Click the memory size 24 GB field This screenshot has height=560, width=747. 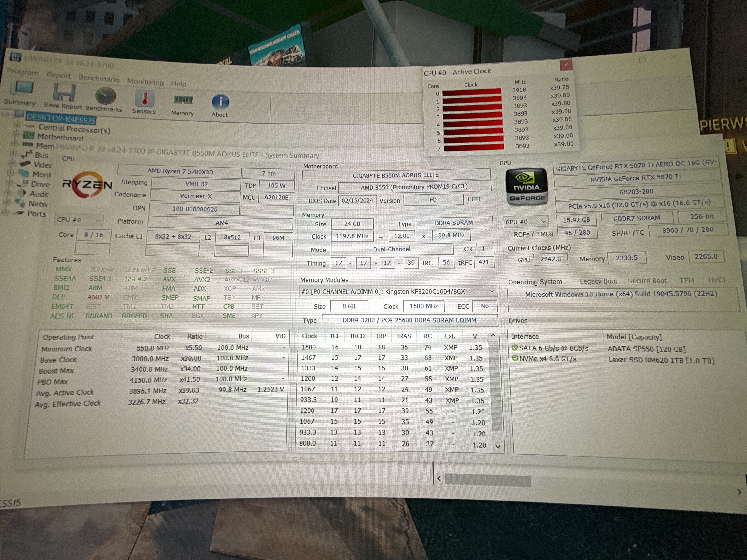pyautogui.click(x=352, y=224)
